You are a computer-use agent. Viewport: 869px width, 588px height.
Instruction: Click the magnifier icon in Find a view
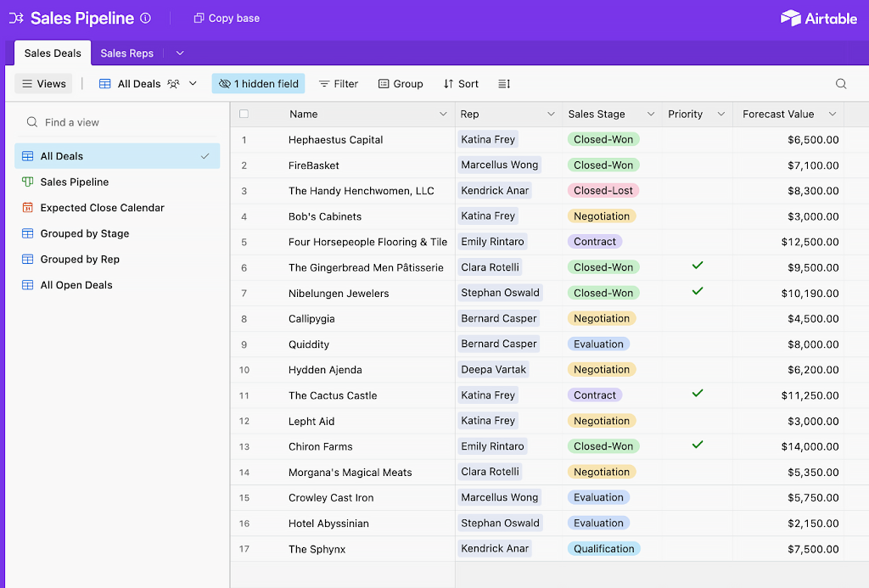(32, 122)
